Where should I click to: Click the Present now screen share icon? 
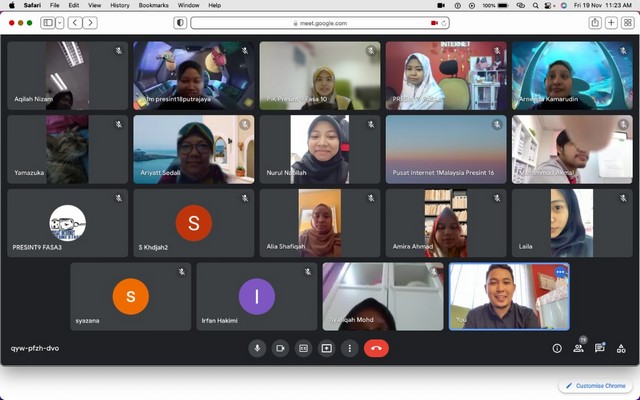[326, 348]
